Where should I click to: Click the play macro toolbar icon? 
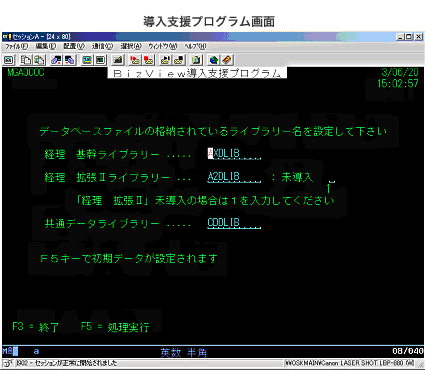pos(165,60)
